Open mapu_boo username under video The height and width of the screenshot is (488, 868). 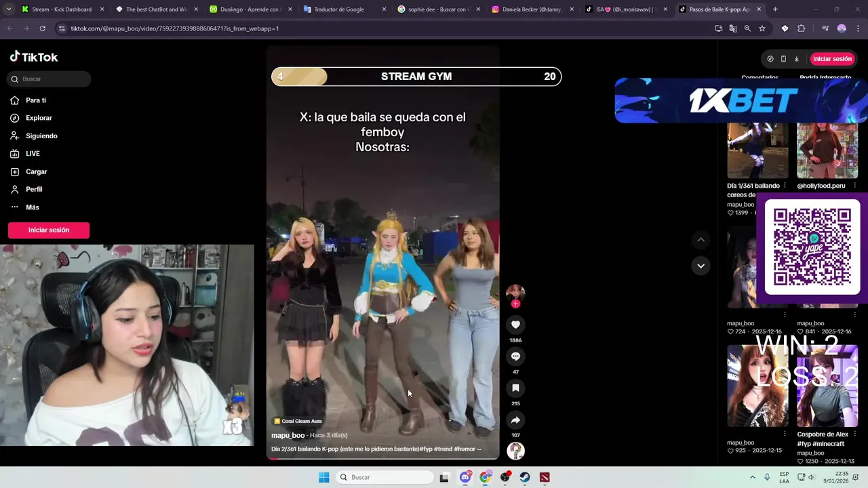point(288,435)
